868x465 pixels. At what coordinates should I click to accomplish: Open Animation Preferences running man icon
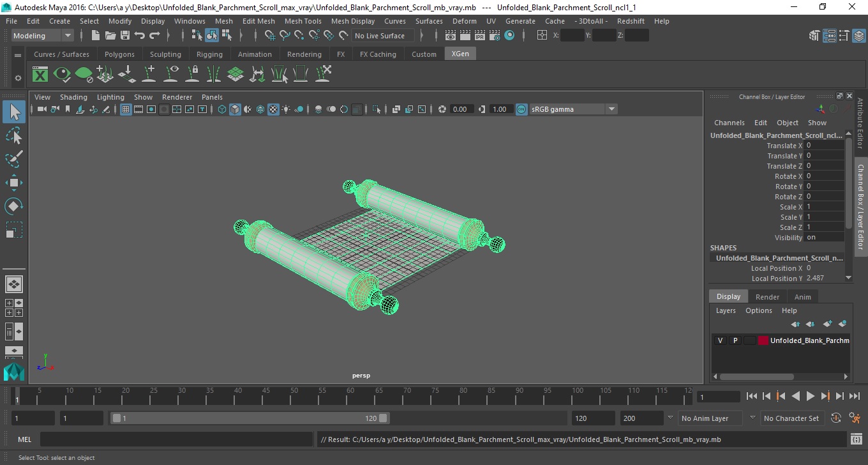[x=855, y=418]
